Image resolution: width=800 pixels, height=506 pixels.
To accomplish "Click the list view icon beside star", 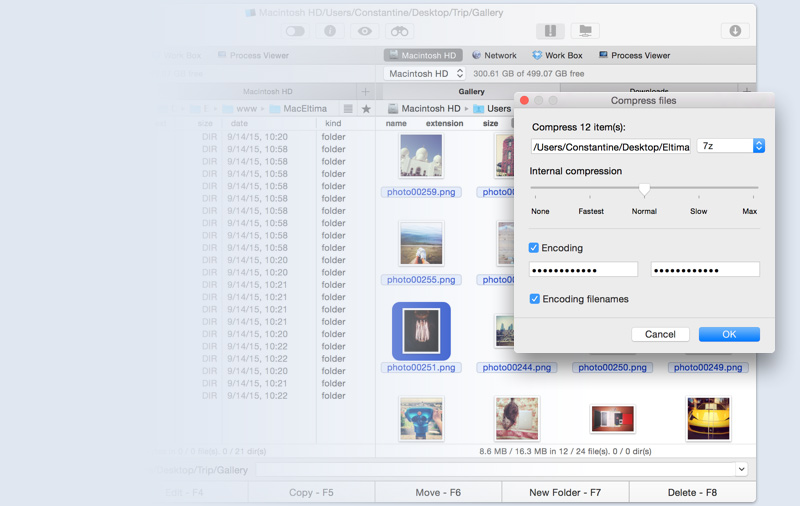I will click(x=347, y=108).
